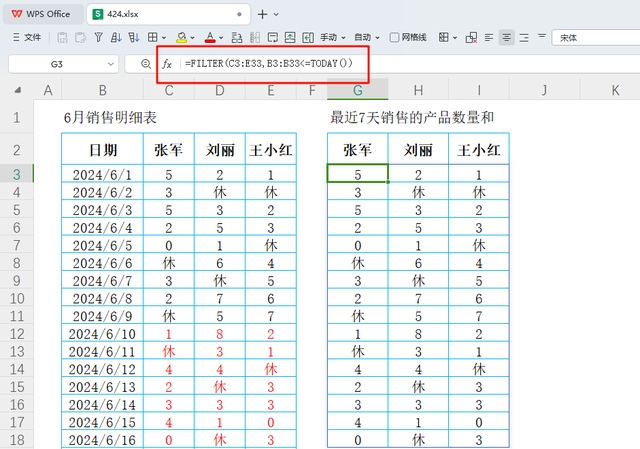Click the top vertical alignment icon
640x449 pixels.
542,37
